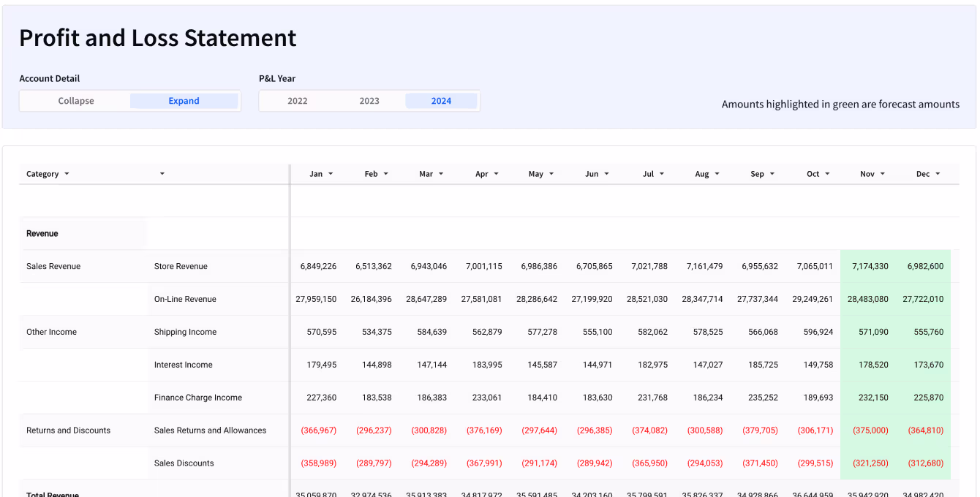Open the Category column dropdown arrow
980x497 pixels.
click(67, 174)
